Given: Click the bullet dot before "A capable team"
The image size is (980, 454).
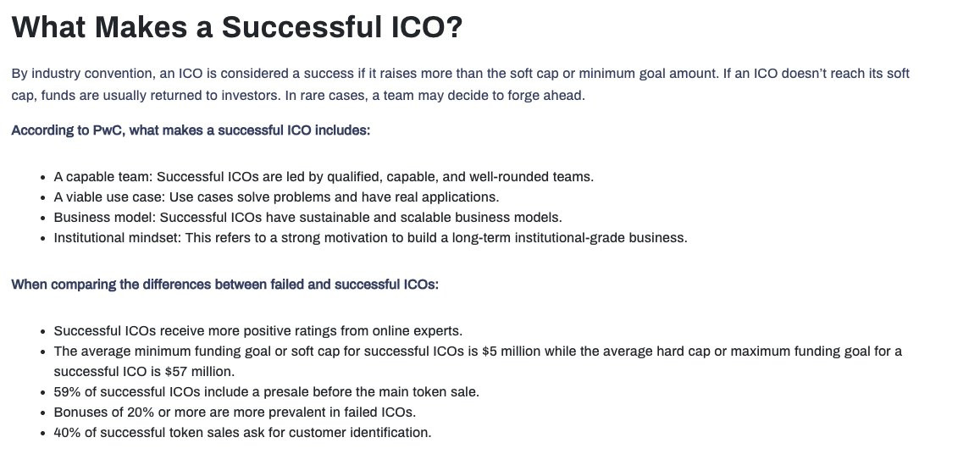Looking at the screenshot, I should 42,178.
